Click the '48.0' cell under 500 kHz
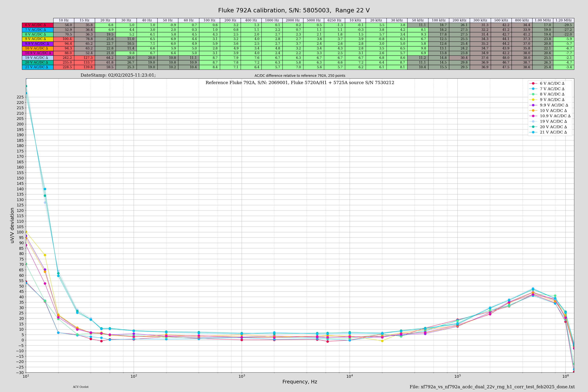This screenshot has height=392, width=588. pos(501,58)
